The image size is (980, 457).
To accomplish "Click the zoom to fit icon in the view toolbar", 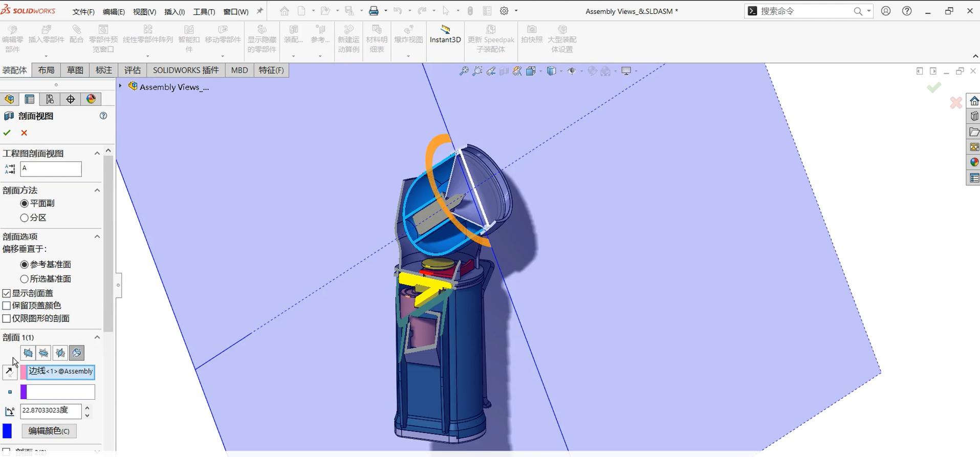I will (x=464, y=71).
